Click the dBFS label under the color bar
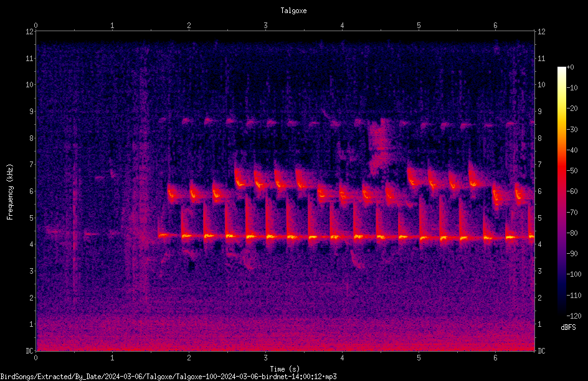This screenshot has height=381, width=588. coord(568,327)
